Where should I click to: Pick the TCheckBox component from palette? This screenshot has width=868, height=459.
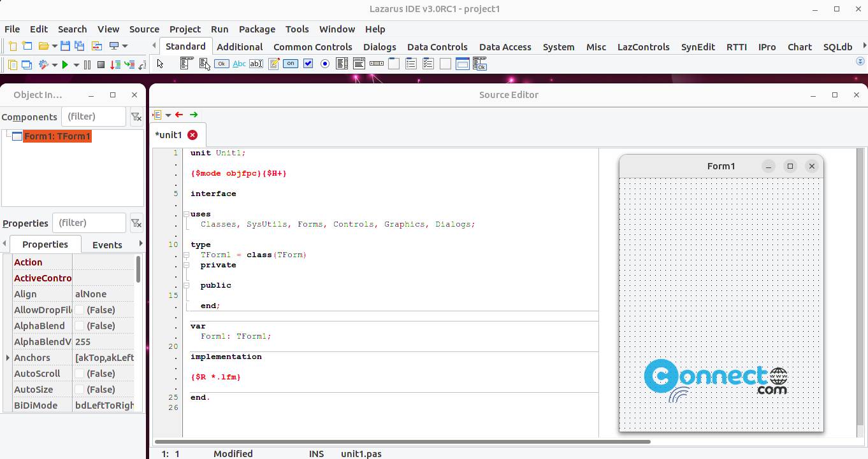pyautogui.click(x=308, y=64)
